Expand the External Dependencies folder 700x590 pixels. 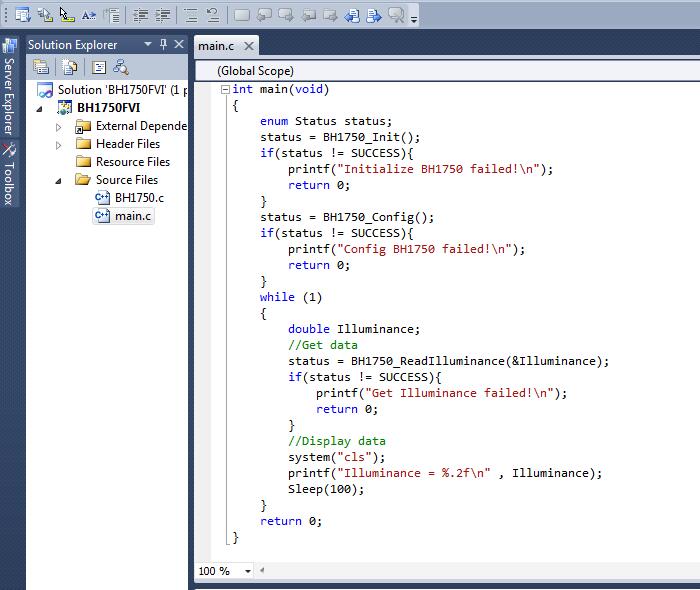pos(58,127)
